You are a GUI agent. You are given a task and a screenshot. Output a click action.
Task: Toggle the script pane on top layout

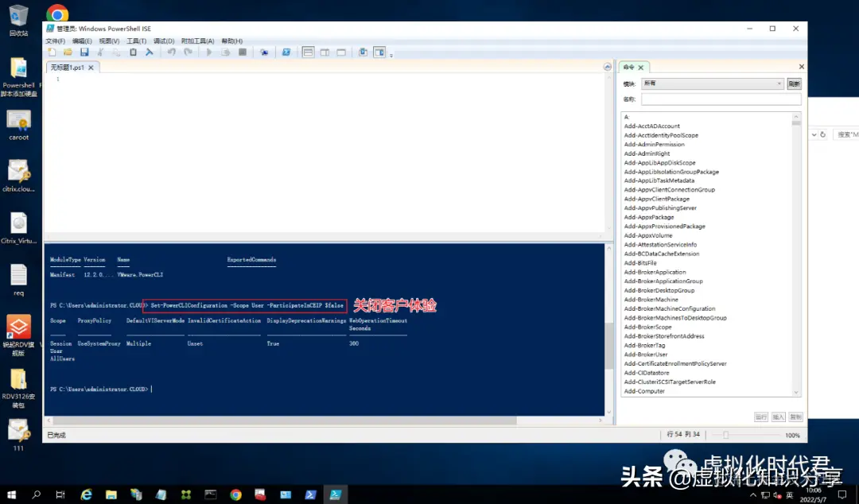coord(309,52)
